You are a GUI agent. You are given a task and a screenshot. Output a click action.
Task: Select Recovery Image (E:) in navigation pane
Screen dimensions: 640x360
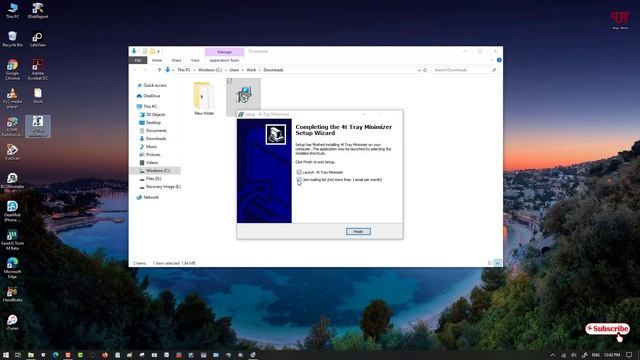point(163,187)
